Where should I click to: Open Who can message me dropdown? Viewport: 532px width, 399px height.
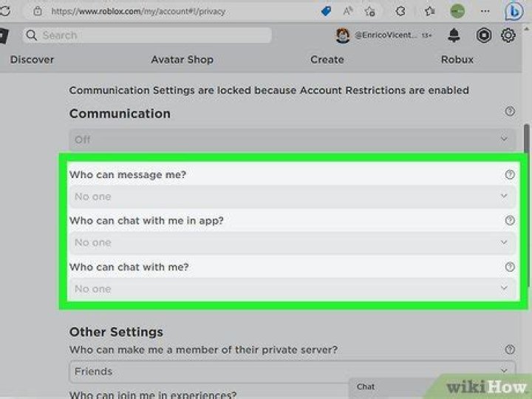[292, 197]
